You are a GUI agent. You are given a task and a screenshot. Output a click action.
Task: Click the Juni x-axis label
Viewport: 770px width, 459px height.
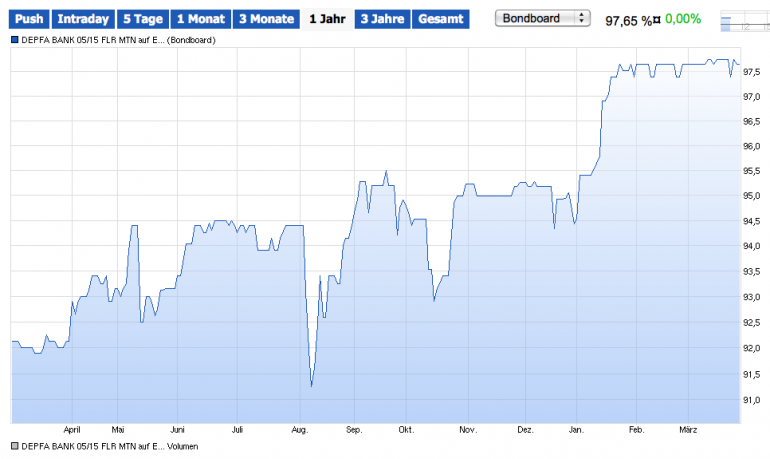click(177, 430)
